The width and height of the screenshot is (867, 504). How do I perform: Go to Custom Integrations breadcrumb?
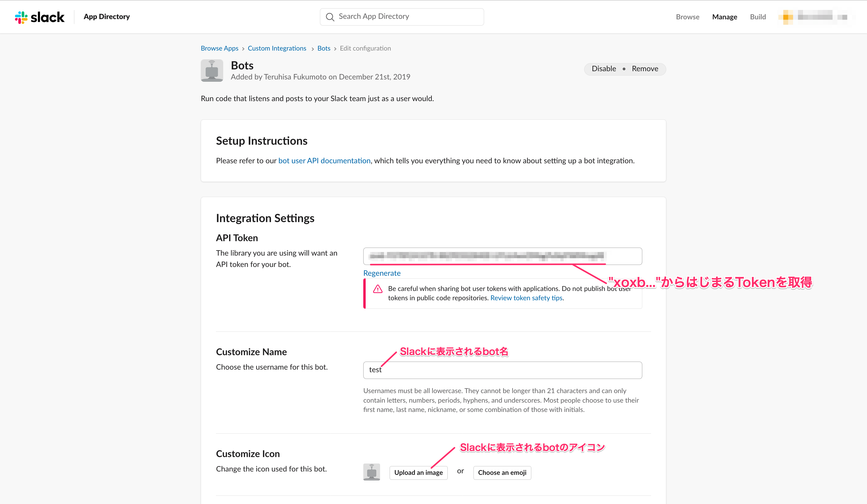pyautogui.click(x=277, y=48)
